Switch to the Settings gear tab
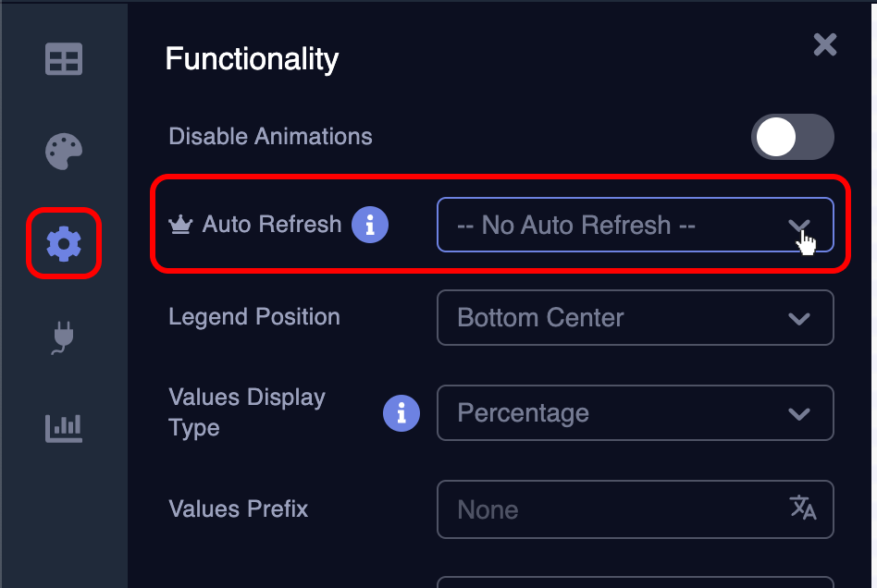The width and height of the screenshot is (877, 588). click(63, 243)
